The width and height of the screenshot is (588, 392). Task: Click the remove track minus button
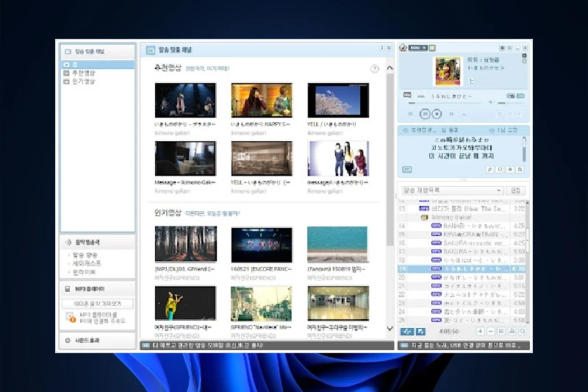[490, 331]
